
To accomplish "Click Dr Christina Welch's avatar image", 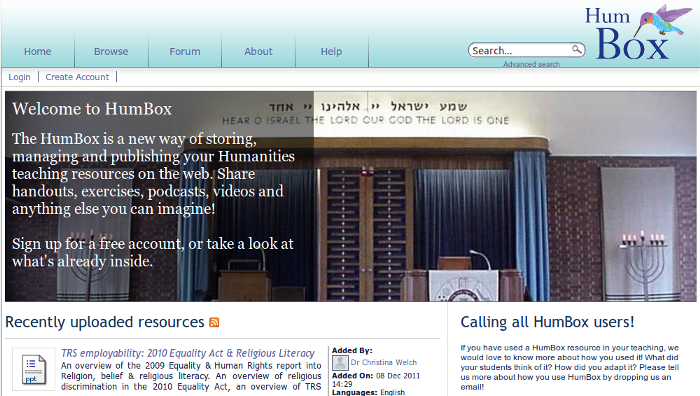I will pos(340,363).
